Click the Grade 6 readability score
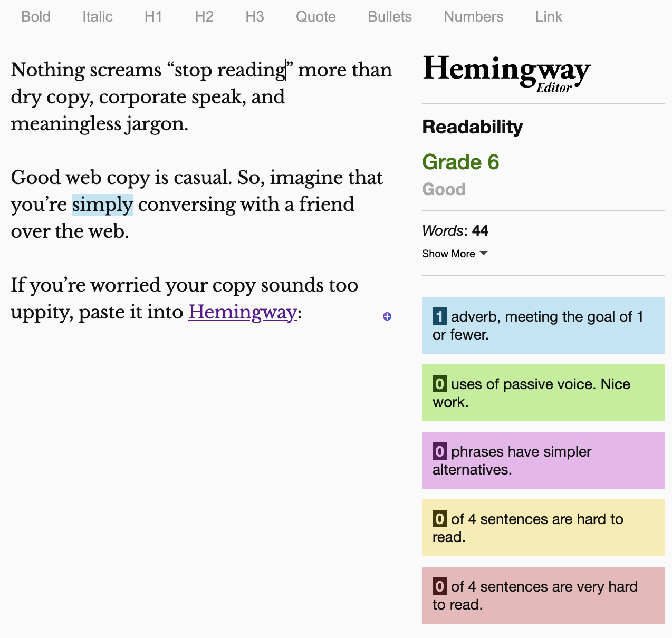 pyautogui.click(x=460, y=162)
